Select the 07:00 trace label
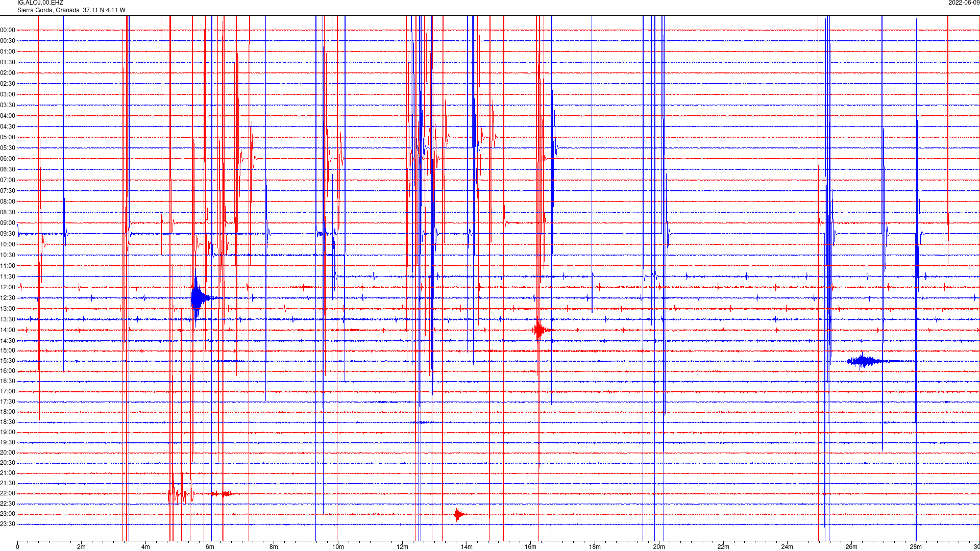The width and height of the screenshot is (980, 551). pyautogui.click(x=8, y=180)
